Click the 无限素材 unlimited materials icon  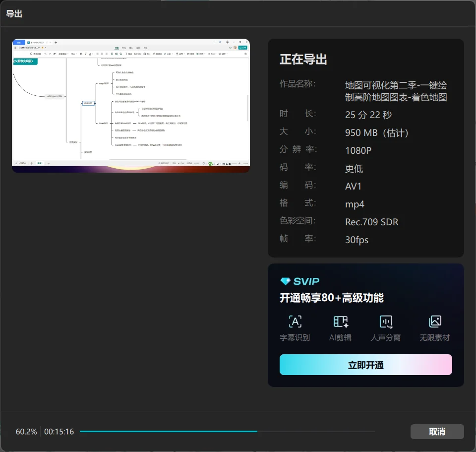click(x=435, y=322)
